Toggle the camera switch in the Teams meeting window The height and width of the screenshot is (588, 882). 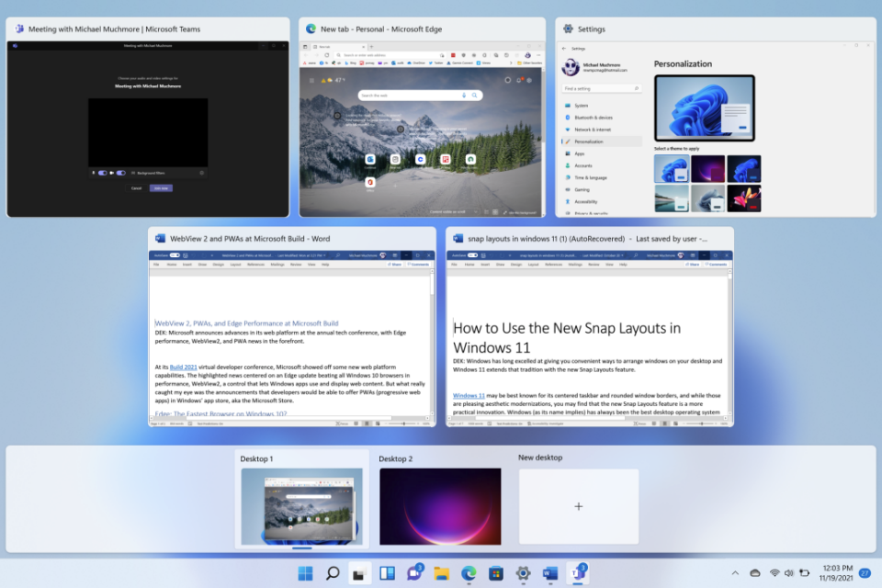(120, 173)
